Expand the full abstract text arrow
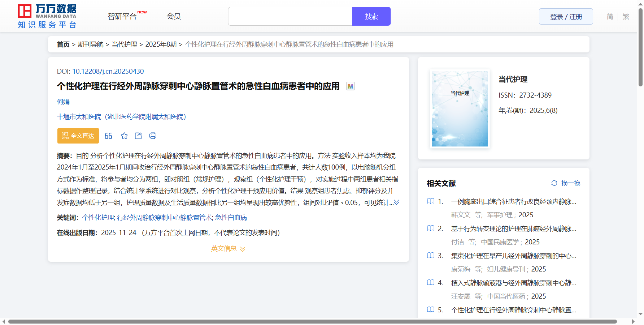 tap(396, 202)
